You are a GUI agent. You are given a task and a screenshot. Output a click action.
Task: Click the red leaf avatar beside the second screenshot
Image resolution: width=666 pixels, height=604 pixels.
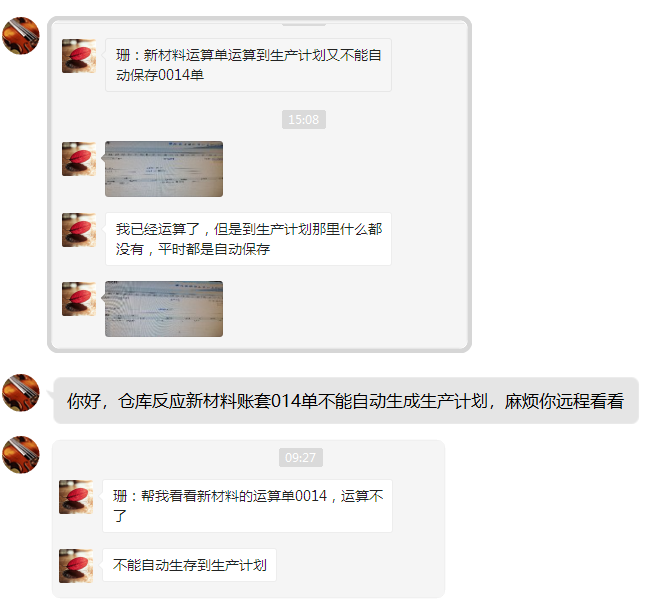(x=79, y=299)
